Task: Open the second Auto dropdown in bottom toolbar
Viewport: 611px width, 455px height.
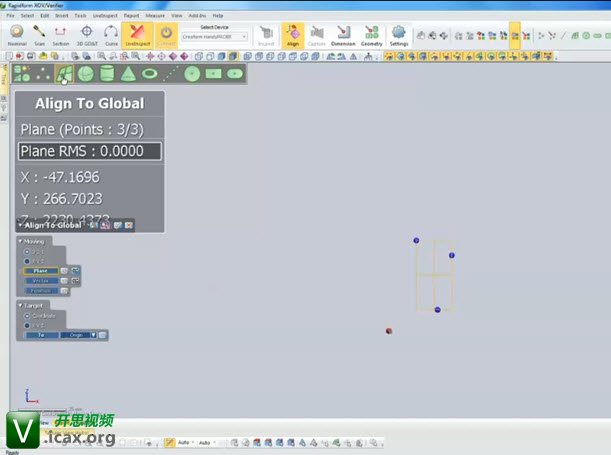Action: point(207,443)
